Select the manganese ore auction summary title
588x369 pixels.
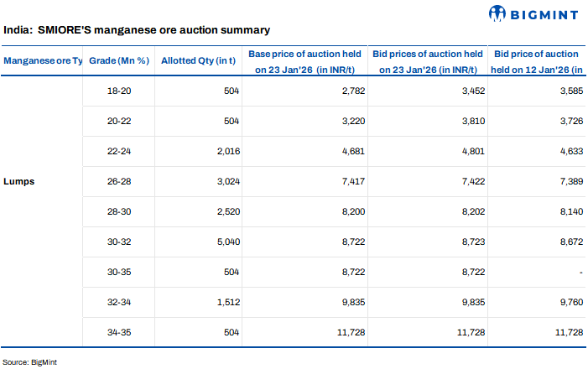[x=137, y=29]
